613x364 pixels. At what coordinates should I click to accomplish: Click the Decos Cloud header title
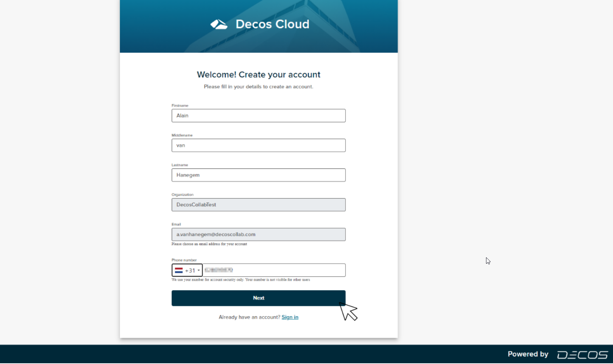272,24
